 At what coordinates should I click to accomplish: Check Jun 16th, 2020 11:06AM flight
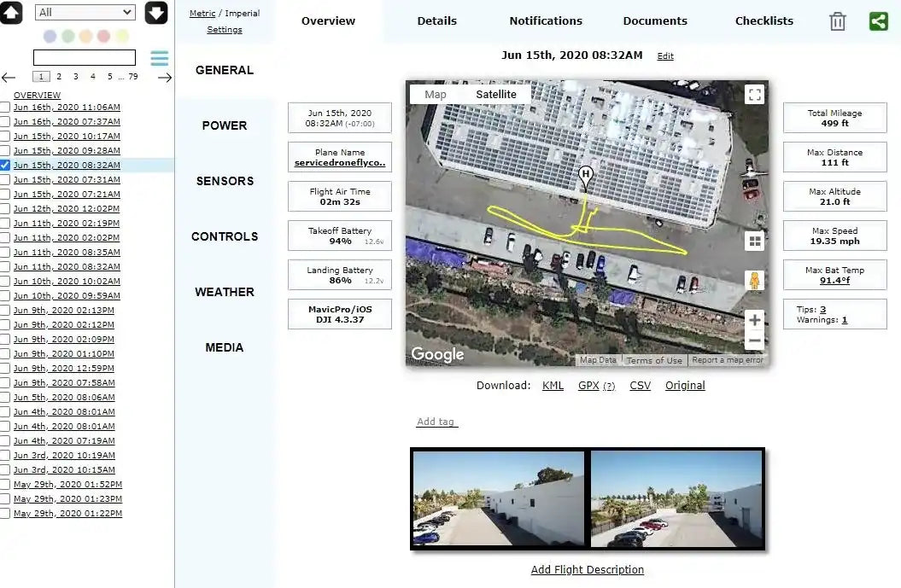pos(4,108)
